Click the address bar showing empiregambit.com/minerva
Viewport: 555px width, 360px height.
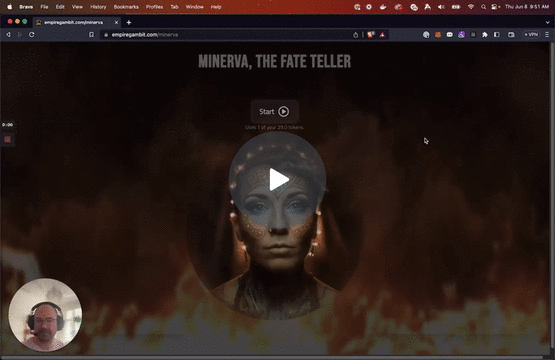(x=227, y=35)
